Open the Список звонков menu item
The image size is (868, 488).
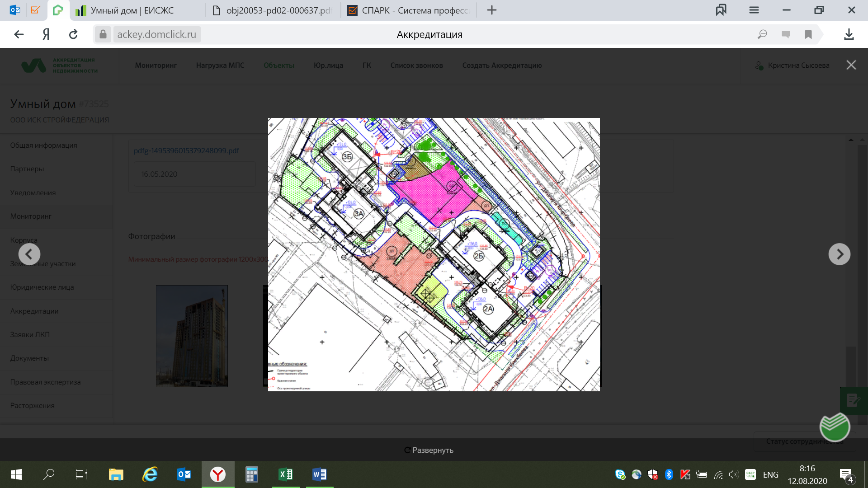pyautogui.click(x=417, y=65)
